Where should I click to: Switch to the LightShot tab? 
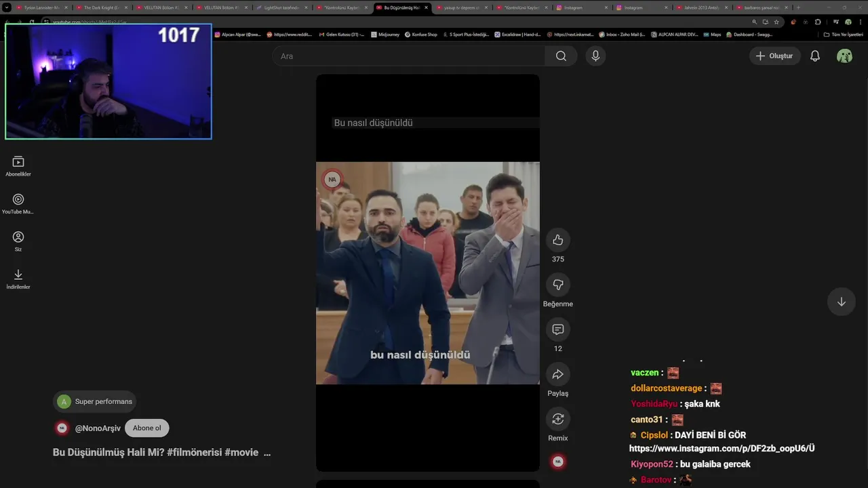[281, 7]
